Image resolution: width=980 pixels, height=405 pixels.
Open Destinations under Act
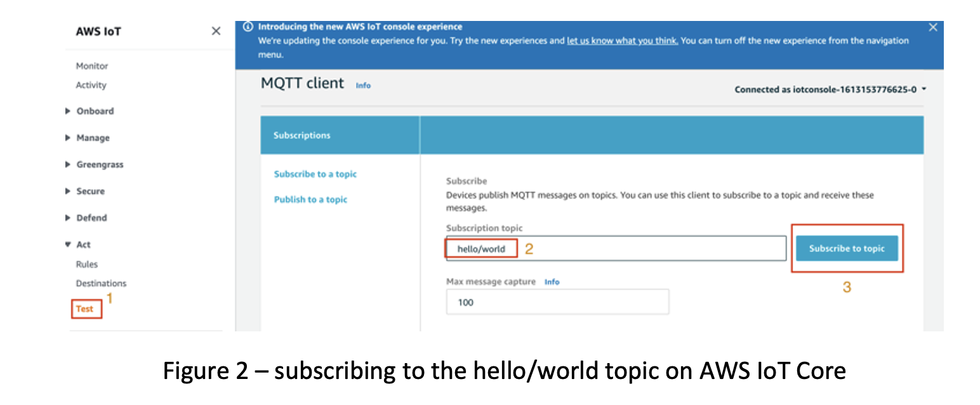tap(101, 283)
